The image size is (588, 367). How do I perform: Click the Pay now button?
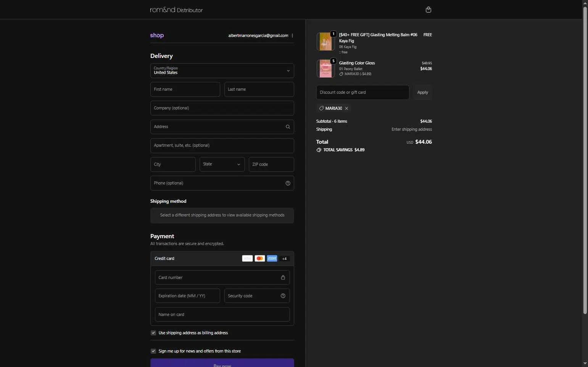coord(222,363)
